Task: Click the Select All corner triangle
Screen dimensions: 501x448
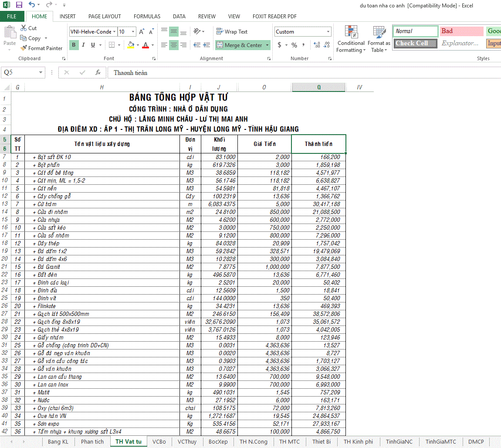Action: point(7,87)
